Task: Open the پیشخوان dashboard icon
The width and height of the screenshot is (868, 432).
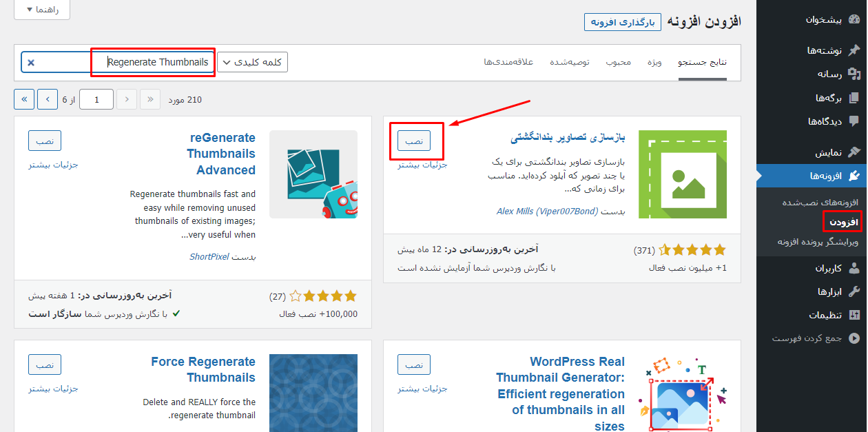Action: click(x=854, y=19)
